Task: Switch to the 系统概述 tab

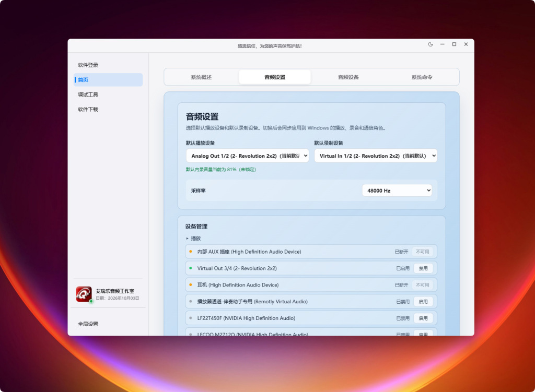Action: (201, 77)
